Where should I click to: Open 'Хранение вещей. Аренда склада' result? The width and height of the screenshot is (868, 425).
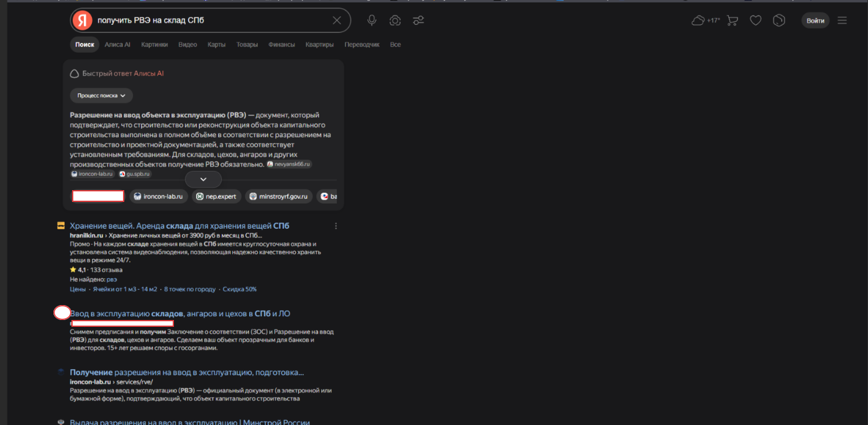(180, 226)
